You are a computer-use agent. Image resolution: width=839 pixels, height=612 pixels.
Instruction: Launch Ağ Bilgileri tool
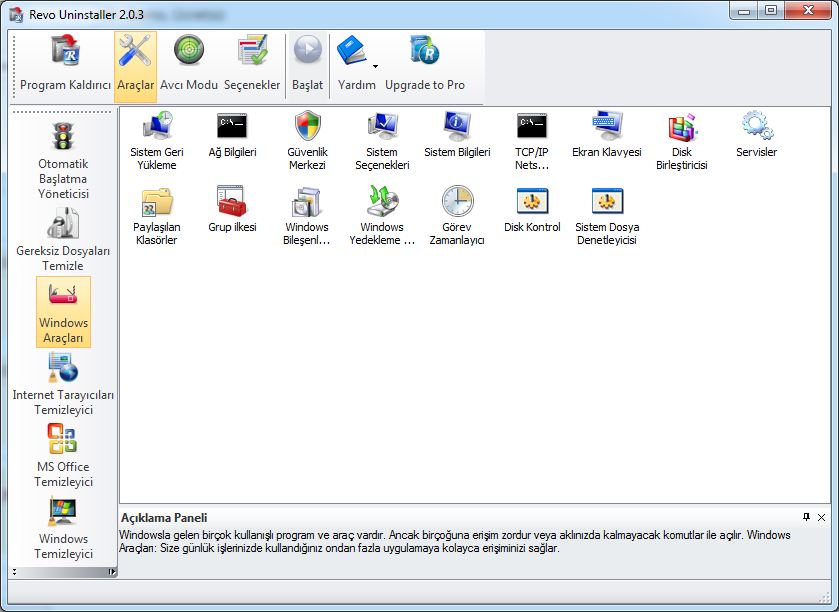click(x=232, y=135)
